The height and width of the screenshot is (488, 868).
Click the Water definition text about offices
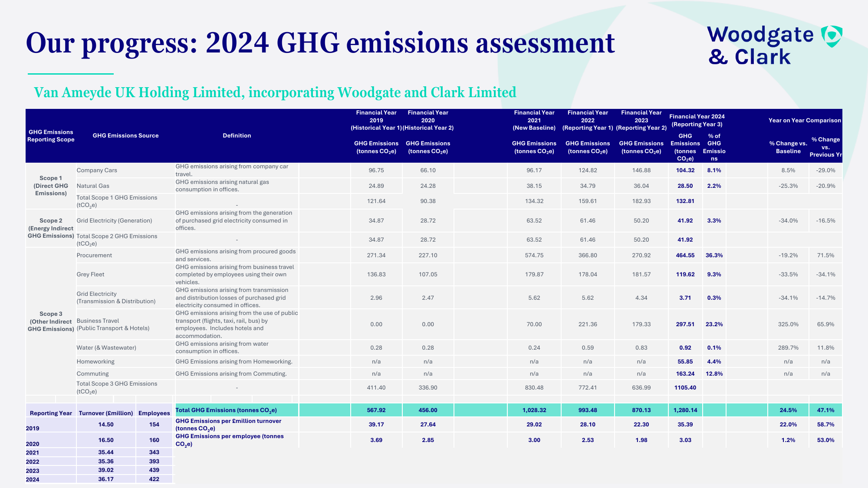coord(222,348)
